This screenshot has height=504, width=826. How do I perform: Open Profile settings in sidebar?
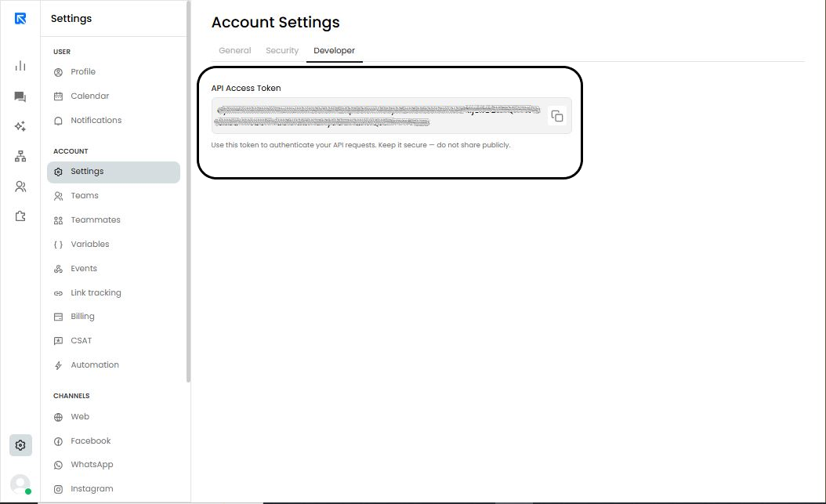pos(83,72)
